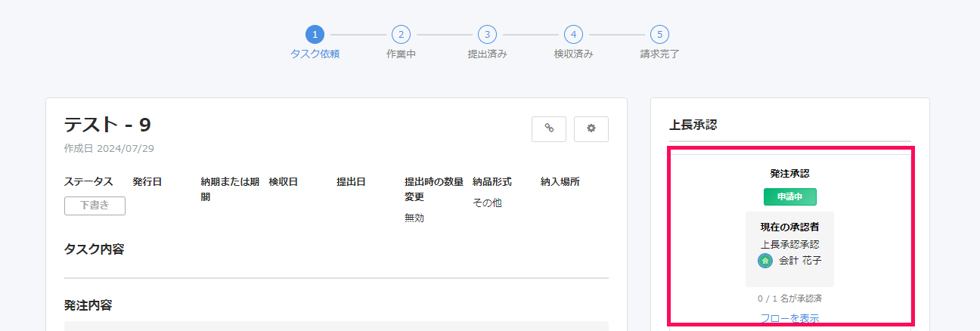Click the 上長承認 panel heading
This screenshot has height=331, width=980.
[693, 125]
